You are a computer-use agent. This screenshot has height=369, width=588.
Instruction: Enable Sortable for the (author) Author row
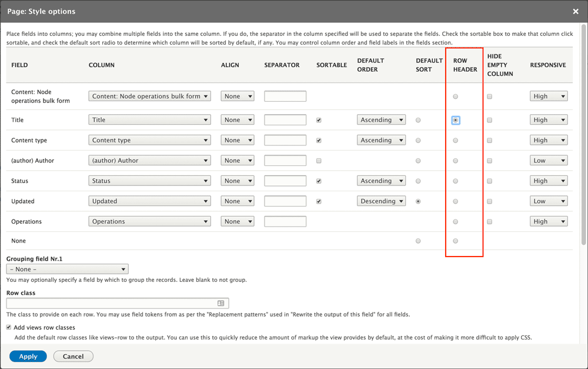click(x=318, y=160)
